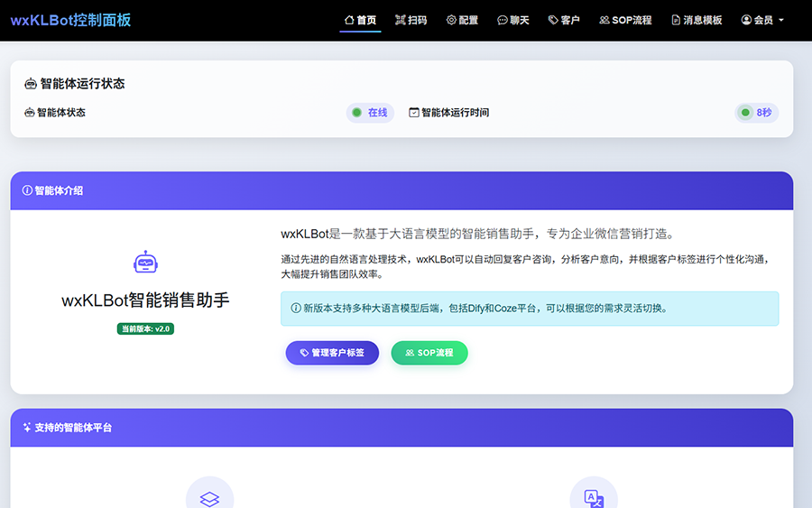
Task: Click the 管理客户标签 button
Action: 332,353
